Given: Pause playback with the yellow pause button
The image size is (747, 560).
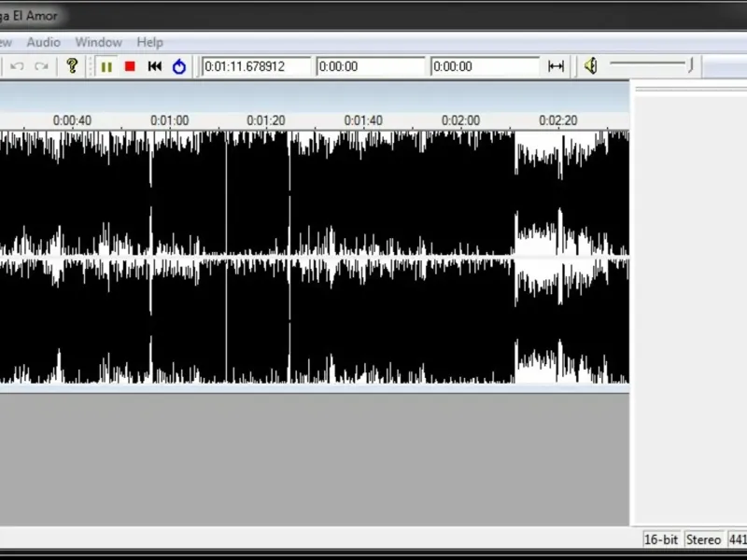Looking at the screenshot, I should [106, 66].
